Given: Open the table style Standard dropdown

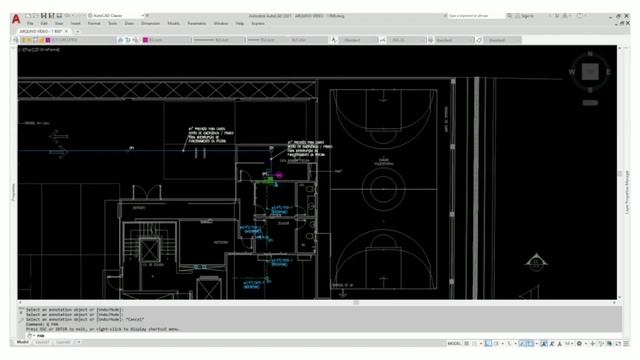Looking at the screenshot, I should click(454, 40).
